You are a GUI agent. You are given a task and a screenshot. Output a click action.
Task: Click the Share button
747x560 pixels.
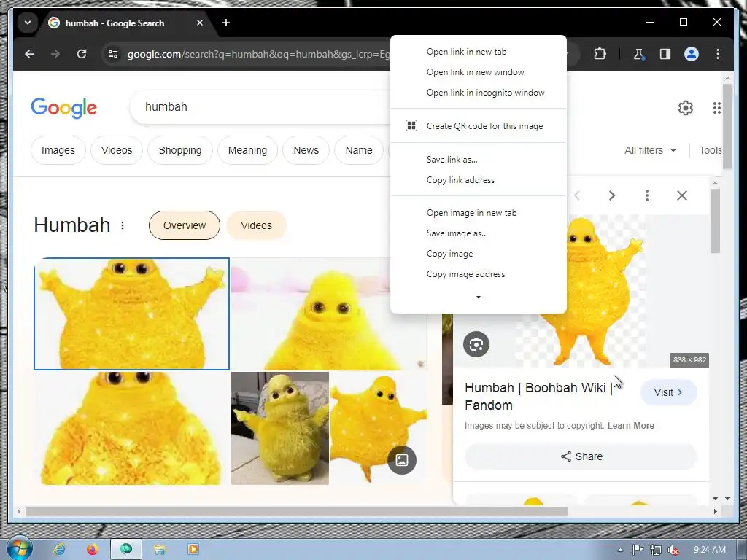pos(581,456)
